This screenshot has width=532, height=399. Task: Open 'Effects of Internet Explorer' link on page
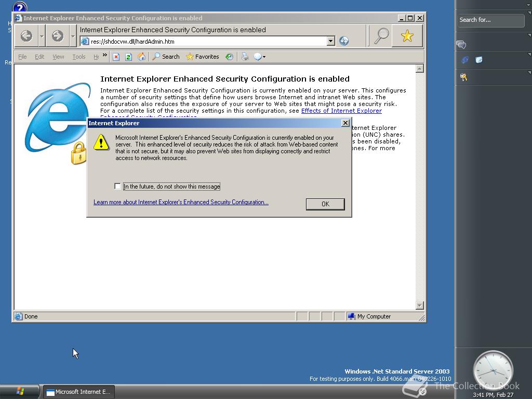[341, 111]
